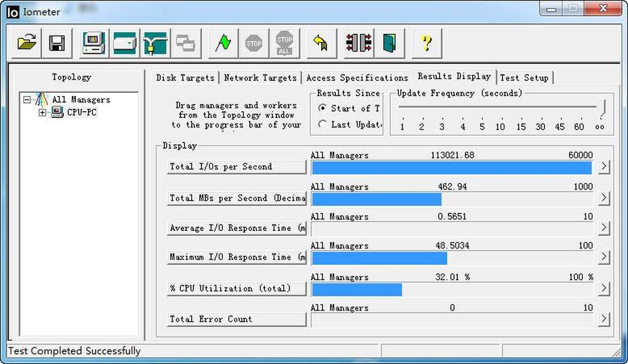
Task: Save the test configuration file
Action: (x=57, y=43)
